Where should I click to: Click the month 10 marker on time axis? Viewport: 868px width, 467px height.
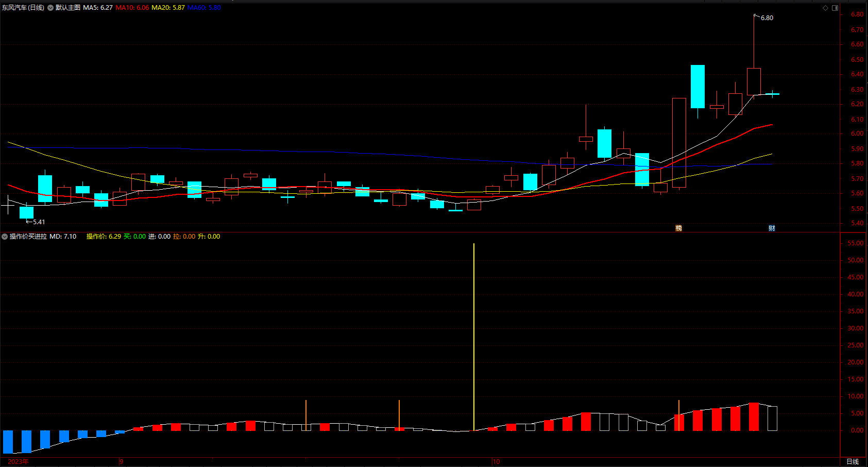496,462
